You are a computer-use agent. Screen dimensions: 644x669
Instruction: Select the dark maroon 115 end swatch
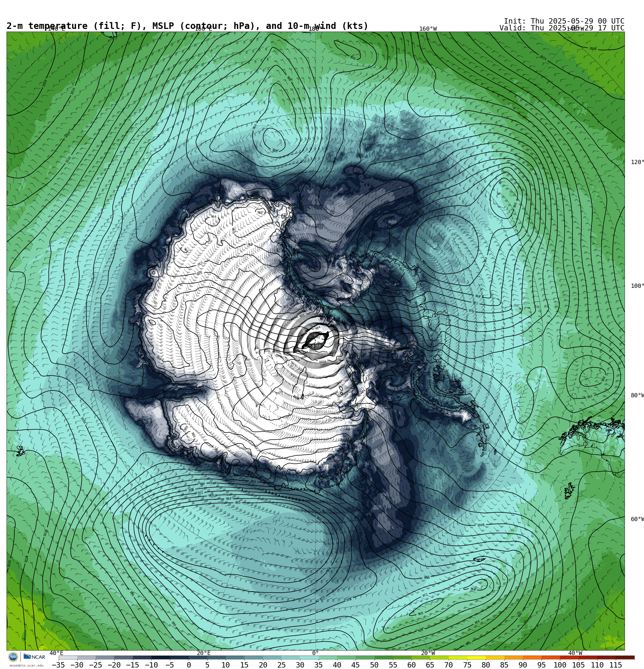click(625, 657)
